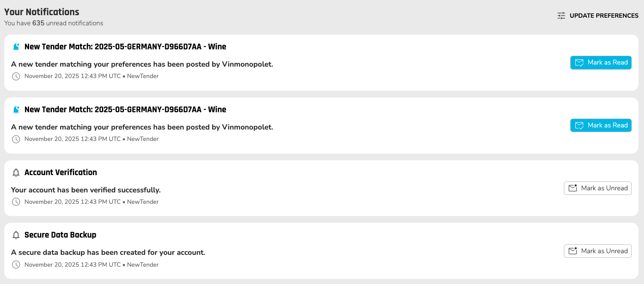Screen dimensions: 644x284
Task: Open the first New Tender Match Wine title
Action: (125, 46)
